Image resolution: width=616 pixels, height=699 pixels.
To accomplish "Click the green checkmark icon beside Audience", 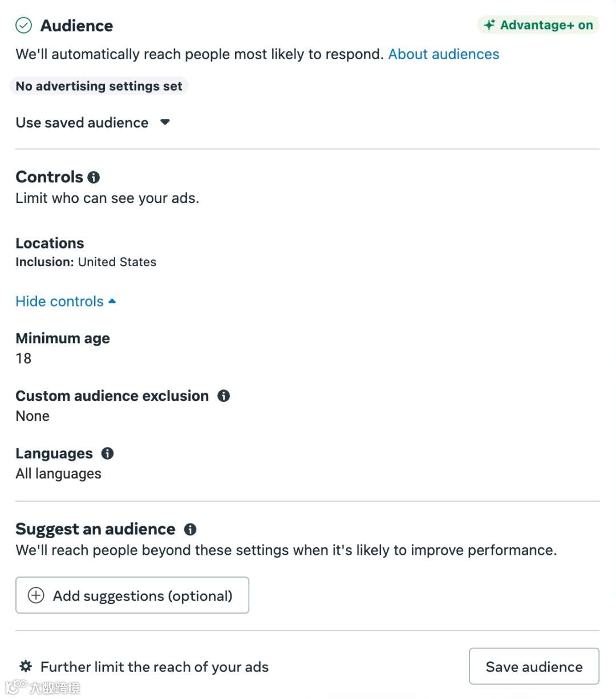I will pyautogui.click(x=23, y=26).
